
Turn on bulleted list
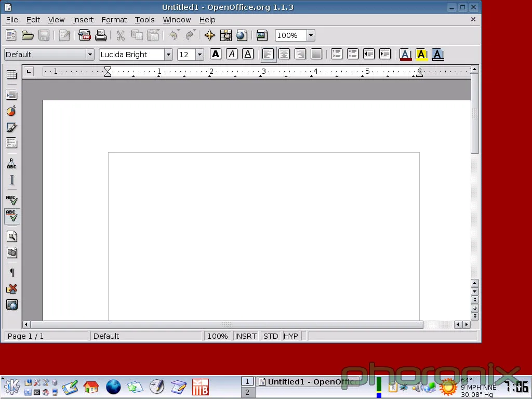(x=353, y=54)
